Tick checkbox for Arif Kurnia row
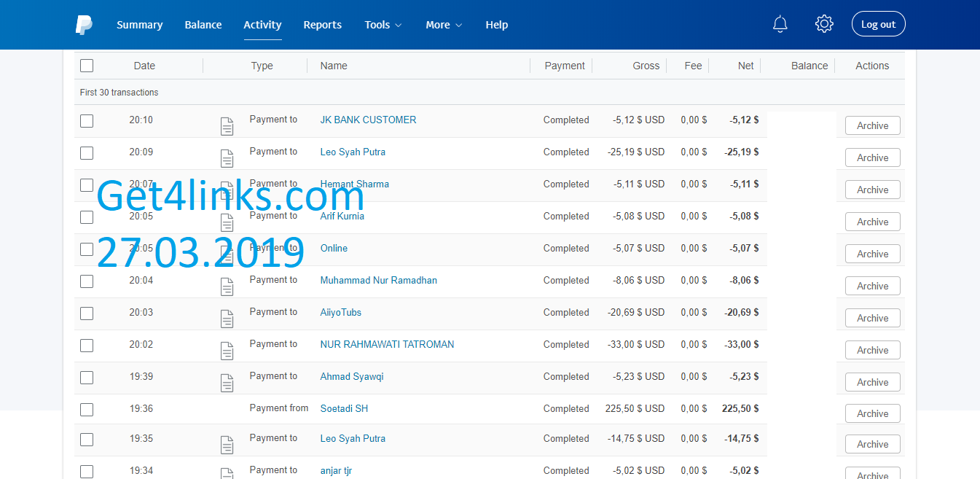The height and width of the screenshot is (479, 980). point(87,217)
